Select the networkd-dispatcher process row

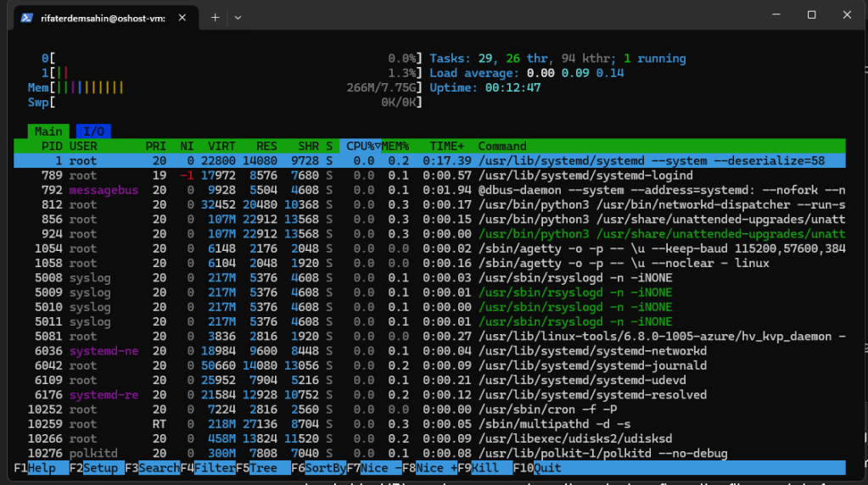coord(429,205)
